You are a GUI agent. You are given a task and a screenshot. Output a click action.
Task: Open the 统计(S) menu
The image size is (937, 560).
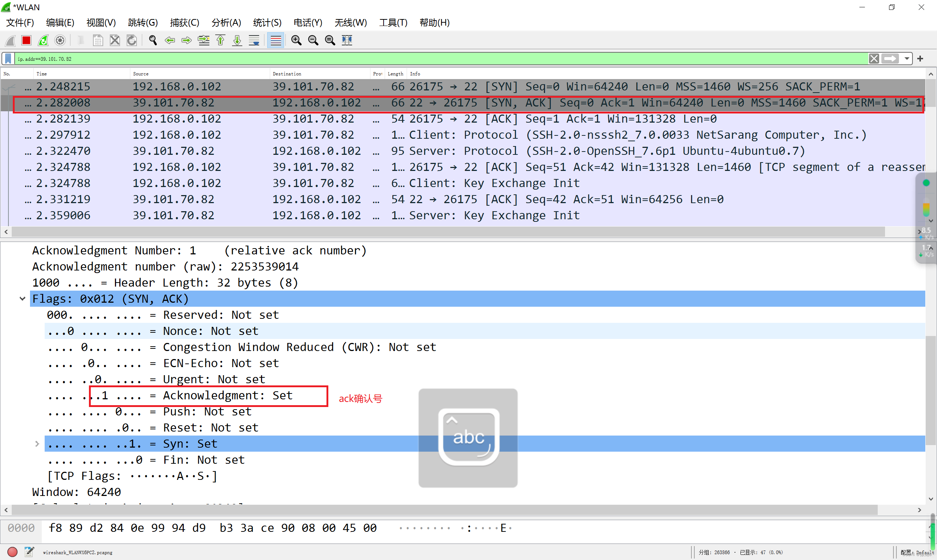tap(267, 23)
